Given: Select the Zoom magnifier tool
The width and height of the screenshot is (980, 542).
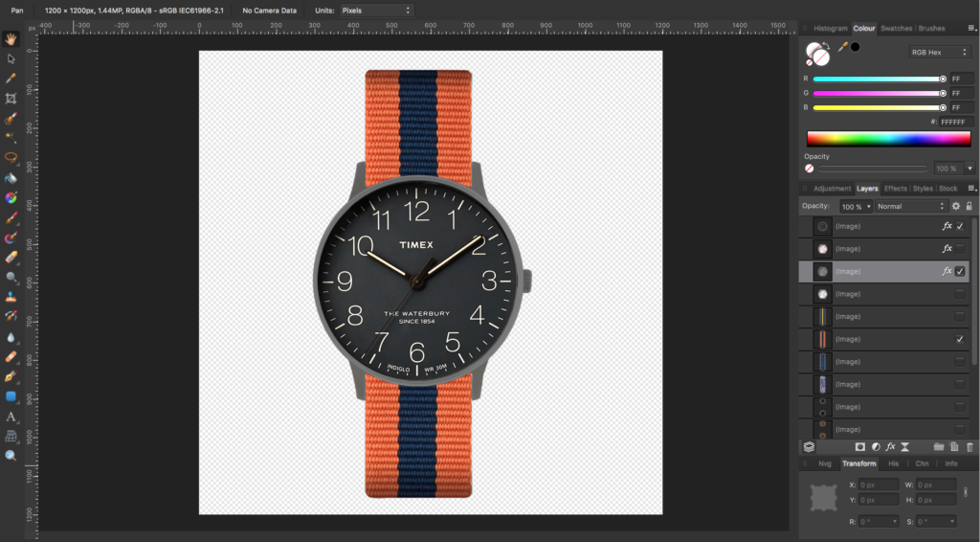Looking at the screenshot, I should coord(11,455).
